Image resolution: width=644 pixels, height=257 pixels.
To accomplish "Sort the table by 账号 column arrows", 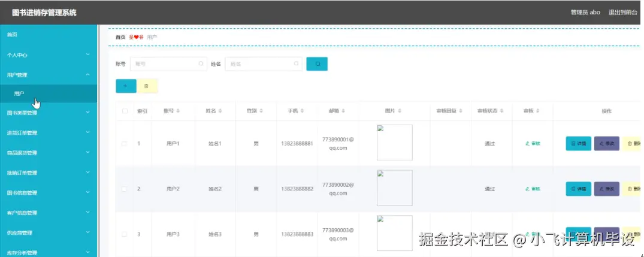I will [x=177, y=111].
